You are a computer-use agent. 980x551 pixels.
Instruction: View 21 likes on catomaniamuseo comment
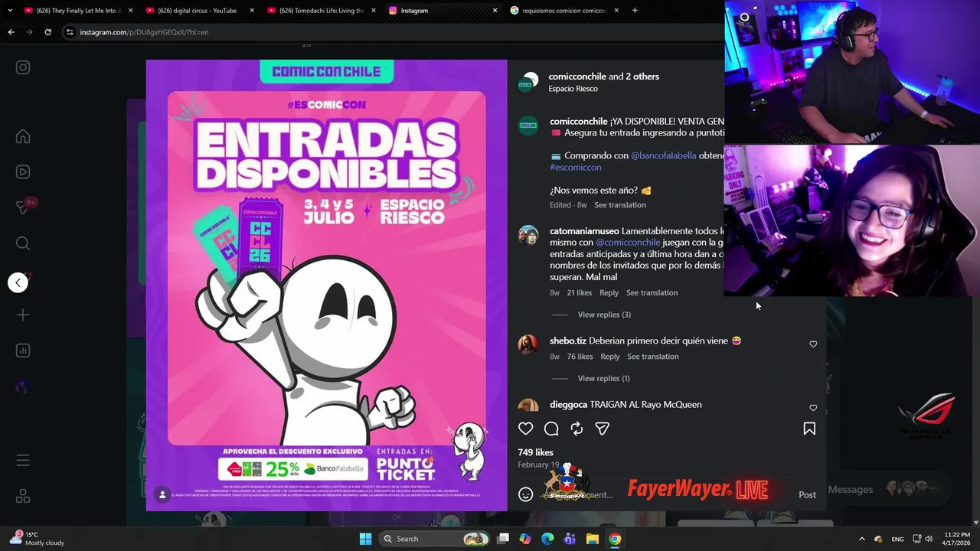(x=580, y=292)
